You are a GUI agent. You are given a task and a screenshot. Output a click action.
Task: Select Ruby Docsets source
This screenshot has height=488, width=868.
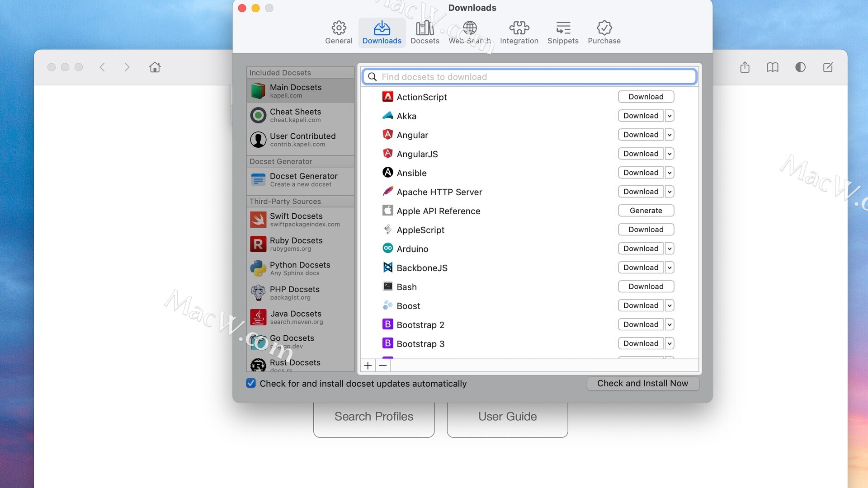click(x=300, y=244)
